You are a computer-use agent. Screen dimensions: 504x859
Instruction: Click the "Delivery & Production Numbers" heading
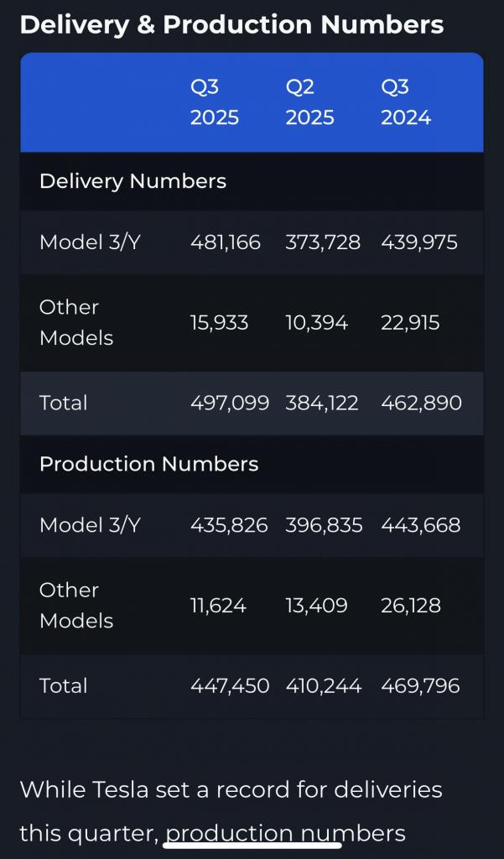pyautogui.click(x=231, y=24)
